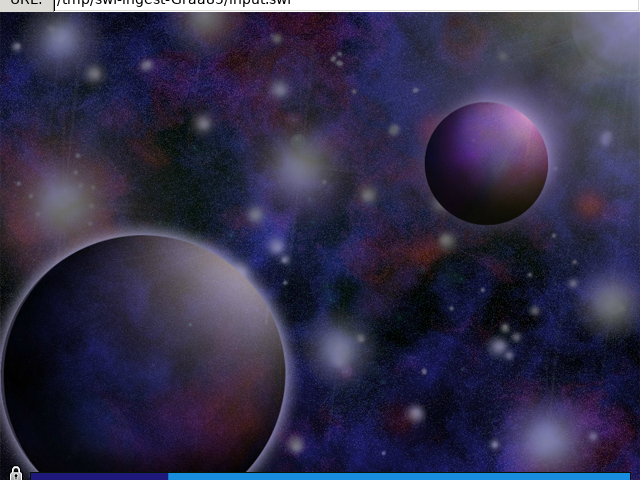Click the star cluster below the purple planet
Image resolution: width=640 pixels, height=480 pixels.
click(504, 341)
